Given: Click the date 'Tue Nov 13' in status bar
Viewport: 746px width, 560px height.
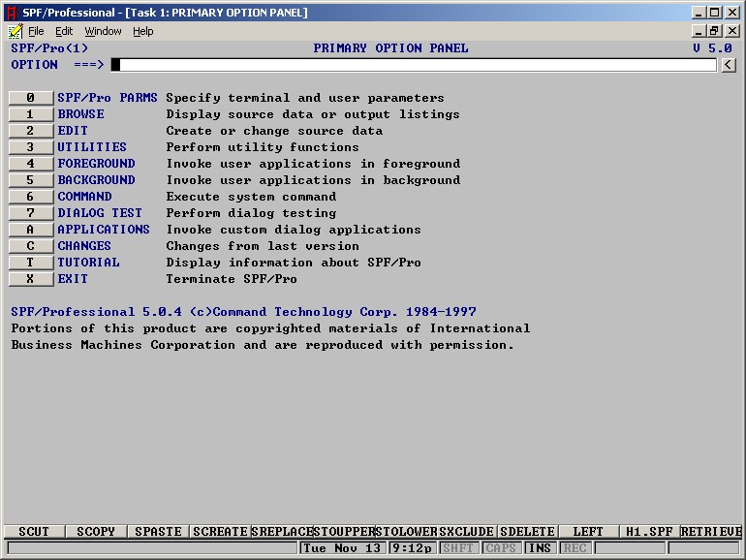Looking at the screenshot, I should tap(343, 548).
